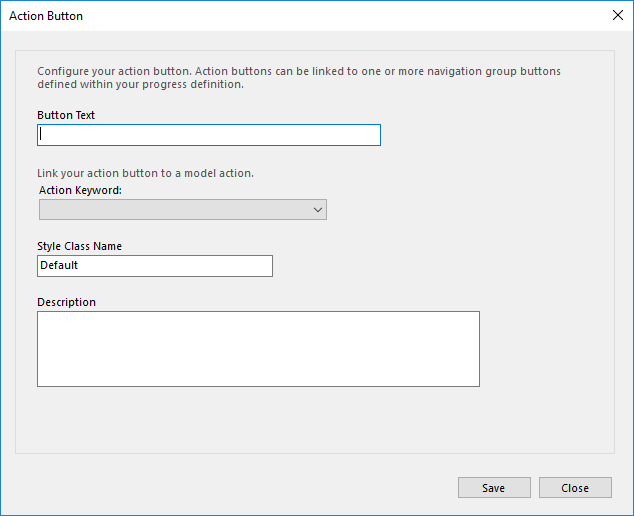Click the Action Keyword chevron arrow
Screen dimensions: 634x516
(x=318, y=210)
